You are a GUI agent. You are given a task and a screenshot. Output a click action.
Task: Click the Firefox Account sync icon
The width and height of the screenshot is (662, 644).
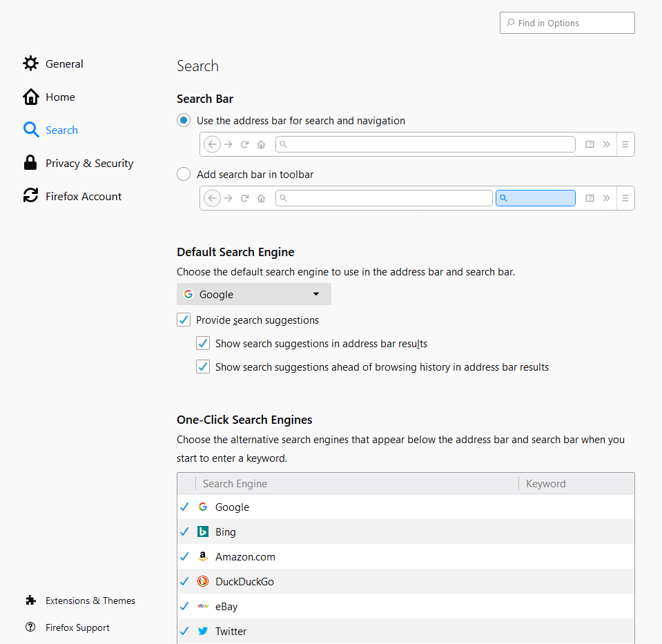(30, 195)
